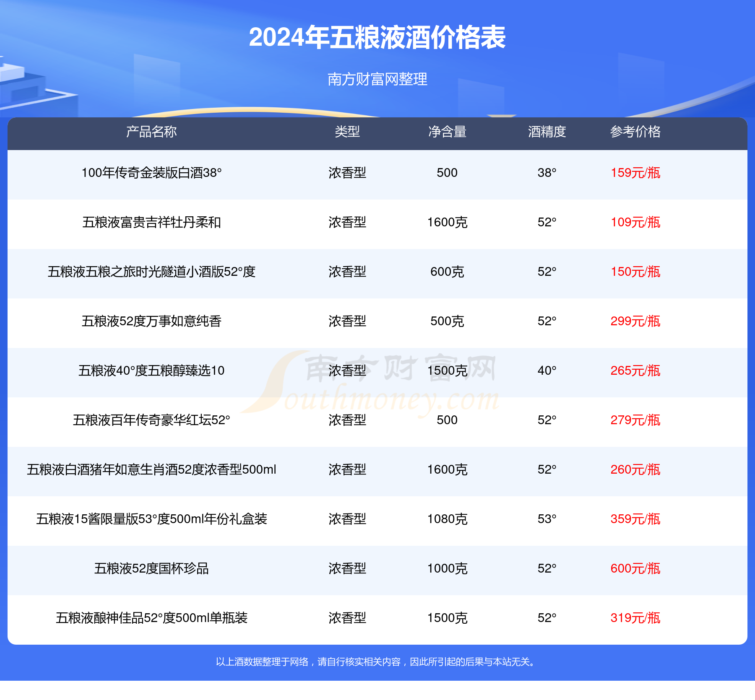Click price 159元/瓶

point(635,173)
